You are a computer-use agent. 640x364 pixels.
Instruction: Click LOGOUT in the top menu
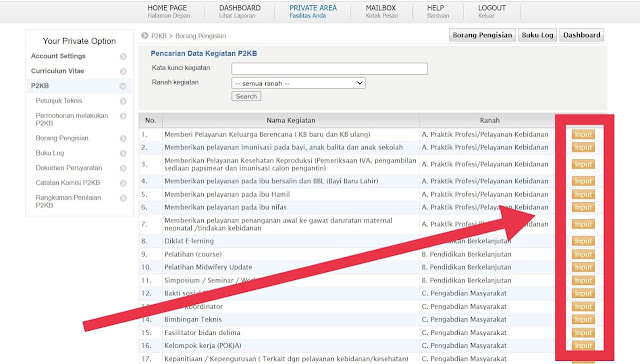pyautogui.click(x=492, y=11)
